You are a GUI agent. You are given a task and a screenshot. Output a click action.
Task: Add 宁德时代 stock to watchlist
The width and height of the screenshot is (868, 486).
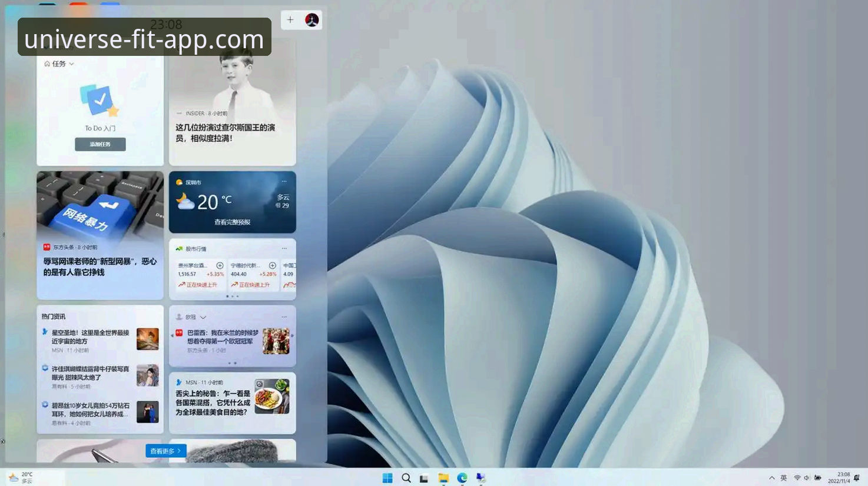coord(273,265)
